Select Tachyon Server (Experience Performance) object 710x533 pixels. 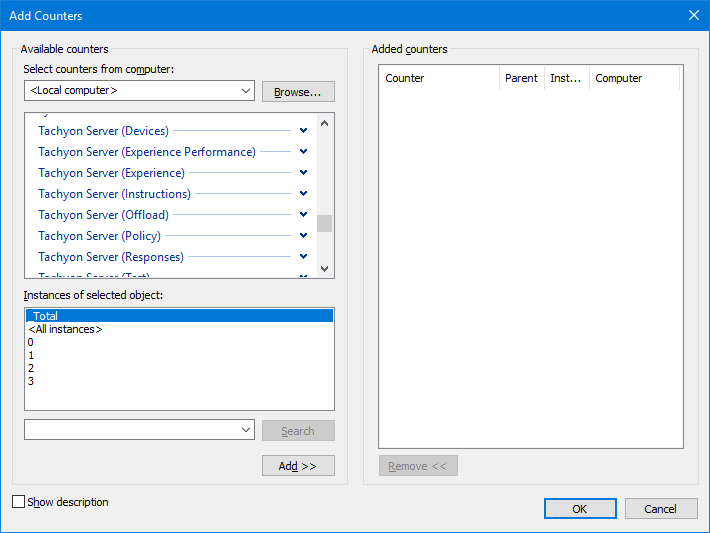click(147, 152)
